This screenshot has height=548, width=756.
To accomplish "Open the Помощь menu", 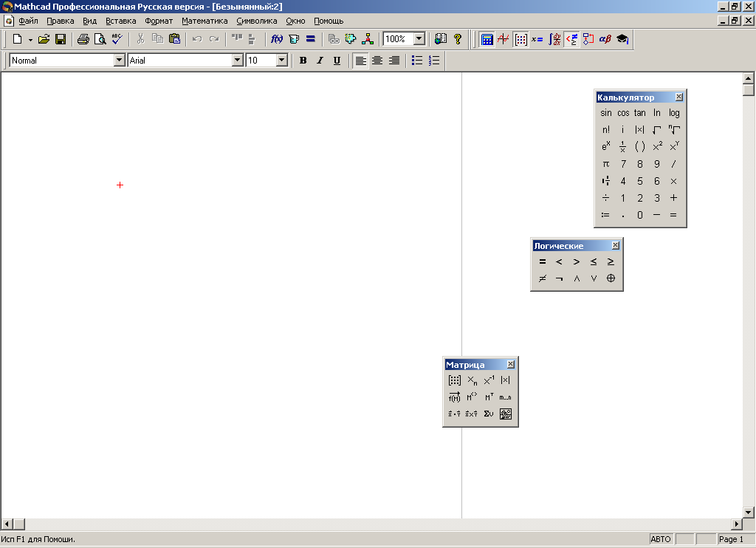I will (x=329, y=21).
